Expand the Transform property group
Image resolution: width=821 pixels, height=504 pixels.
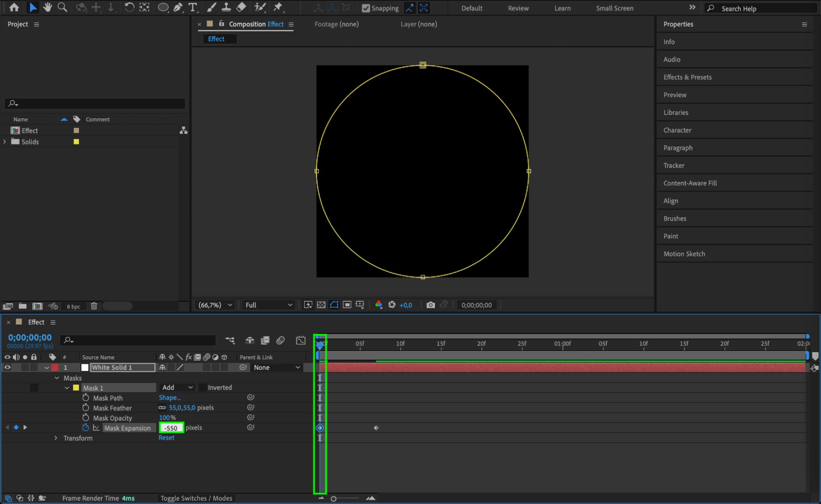pyautogui.click(x=56, y=438)
